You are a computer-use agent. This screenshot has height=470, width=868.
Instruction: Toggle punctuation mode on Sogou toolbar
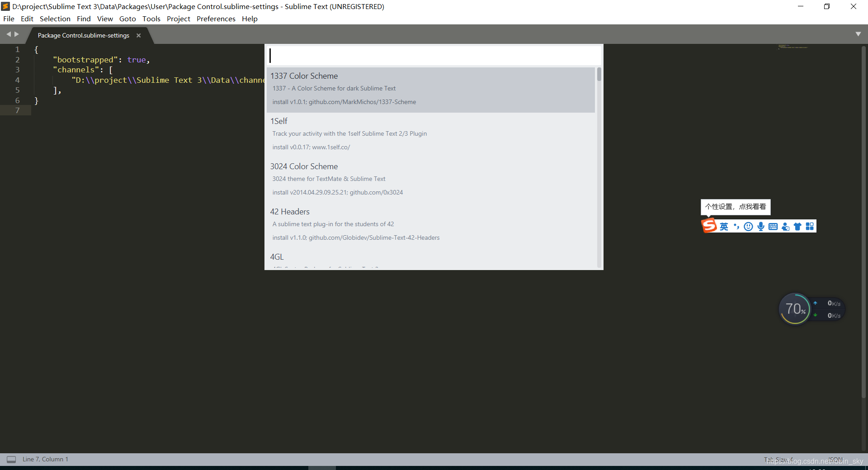click(x=736, y=226)
